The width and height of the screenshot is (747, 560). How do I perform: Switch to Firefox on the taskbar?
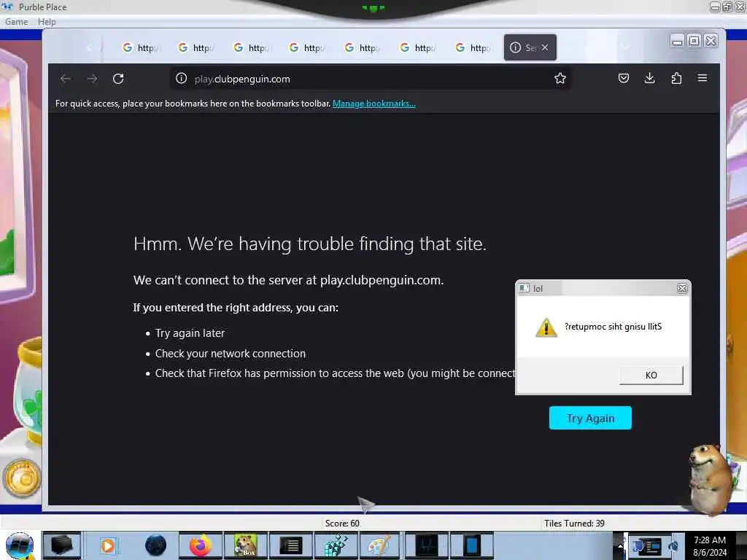(200, 545)
